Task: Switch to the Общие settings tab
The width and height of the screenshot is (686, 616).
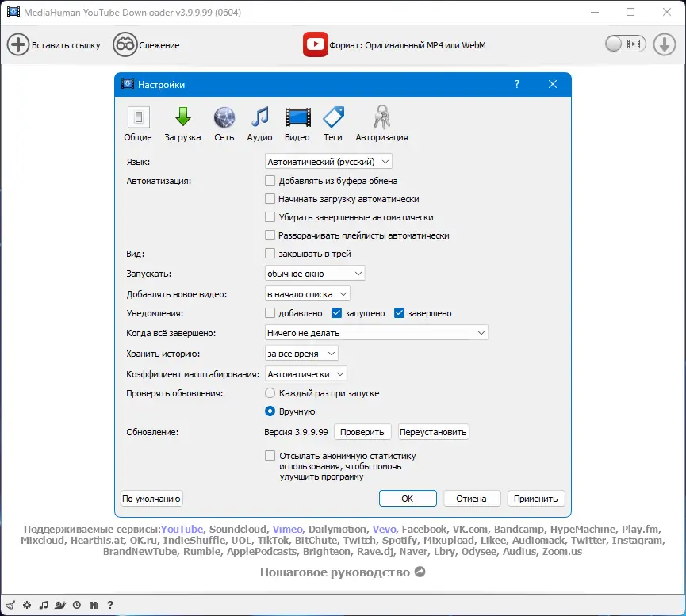Action: (x=138, y=124)
